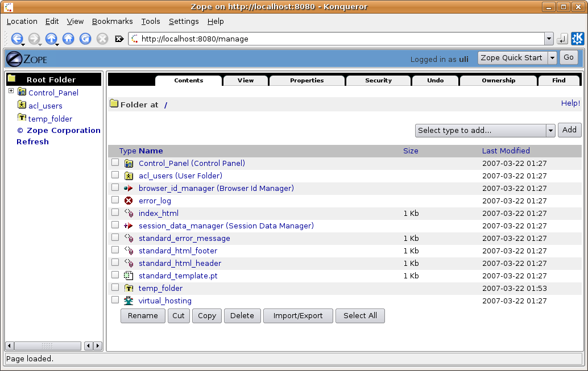Check the acl_users checkbox
The width and height of the screenshot is (588, 371).
(x=115, y=175)
